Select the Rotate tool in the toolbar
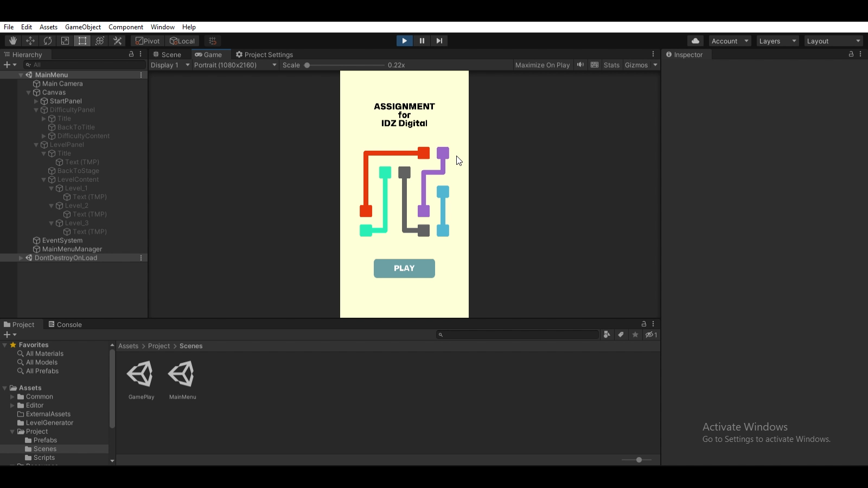The width and height of the screenshot is (868, 488). pyautogui.click(x=48, y=41)
